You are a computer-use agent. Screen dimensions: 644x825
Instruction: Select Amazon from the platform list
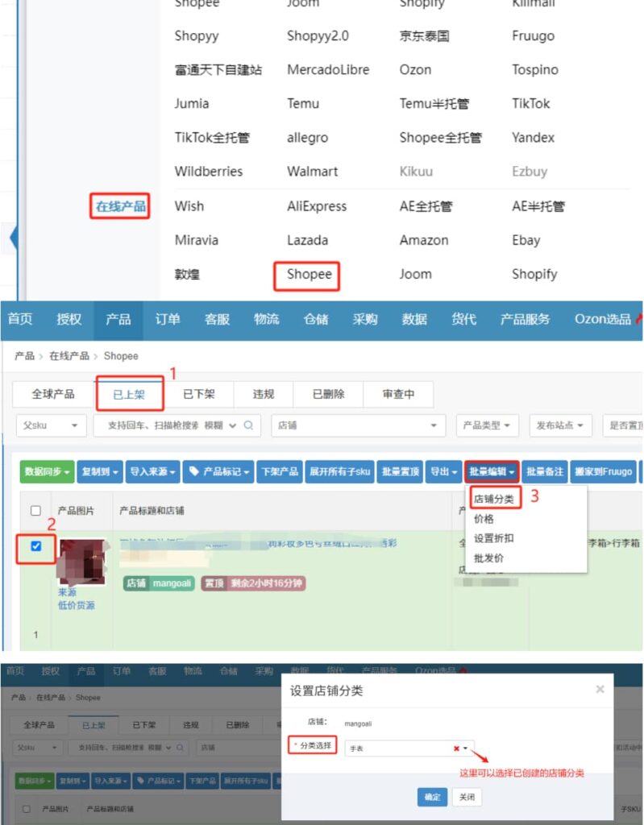point(424,240)
